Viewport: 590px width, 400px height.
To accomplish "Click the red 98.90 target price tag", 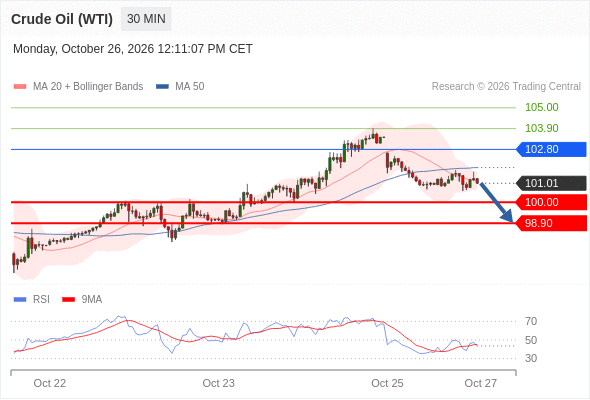I will point(551,223).
